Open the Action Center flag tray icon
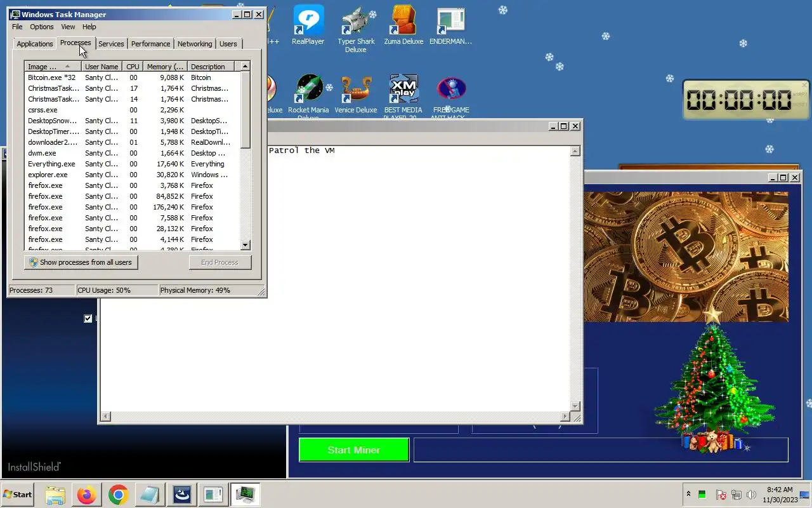 tap(721, 495)
